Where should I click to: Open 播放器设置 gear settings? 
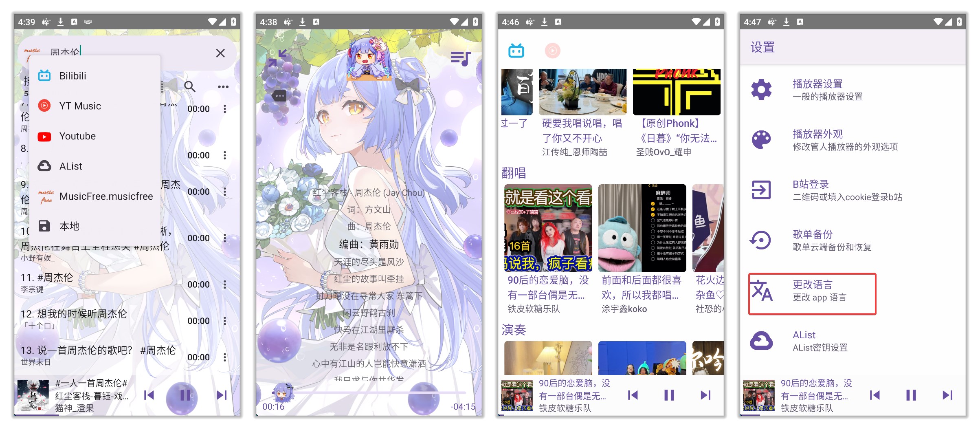(x=853, y=90)
